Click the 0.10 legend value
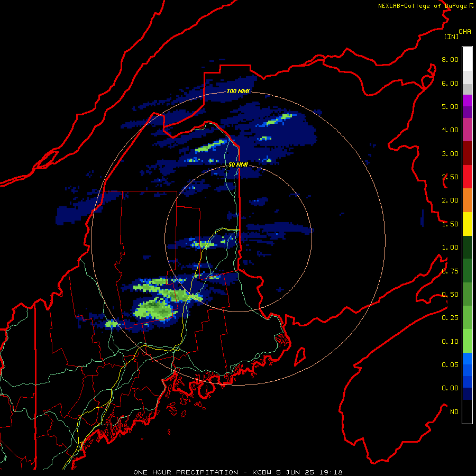476x476 pixels. [450, 342]
